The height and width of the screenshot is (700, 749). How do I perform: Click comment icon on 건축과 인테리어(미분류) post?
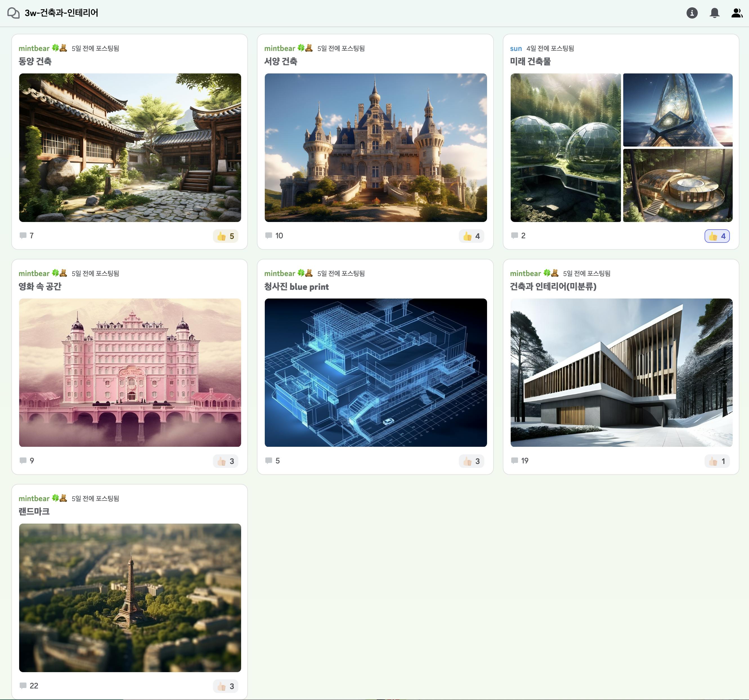514,460
